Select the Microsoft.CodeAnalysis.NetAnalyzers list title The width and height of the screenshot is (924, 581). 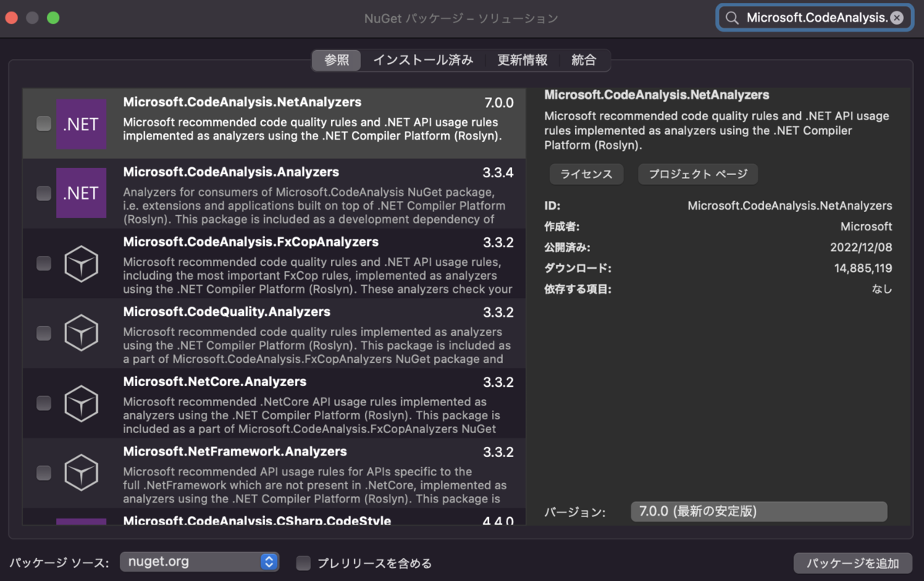point(242,102)
